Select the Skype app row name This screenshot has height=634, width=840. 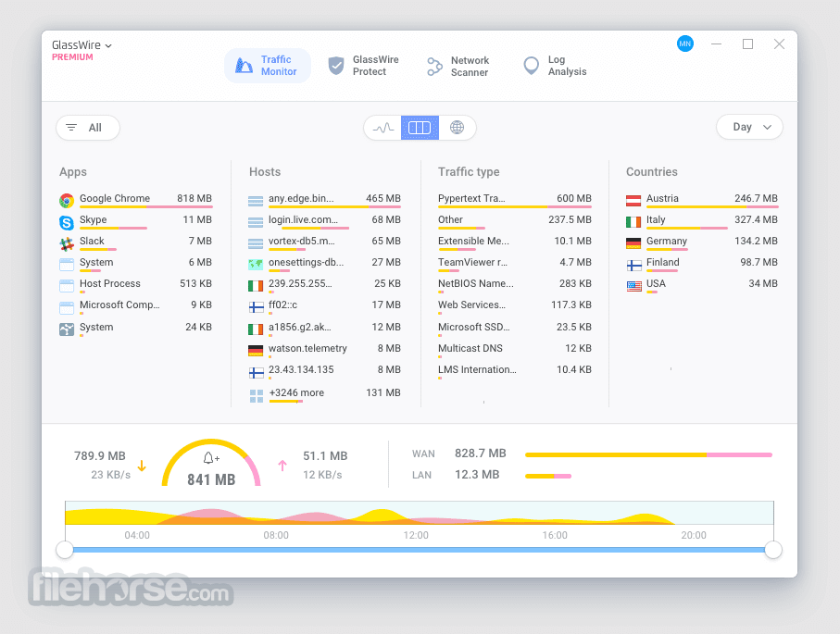(94, 219)
